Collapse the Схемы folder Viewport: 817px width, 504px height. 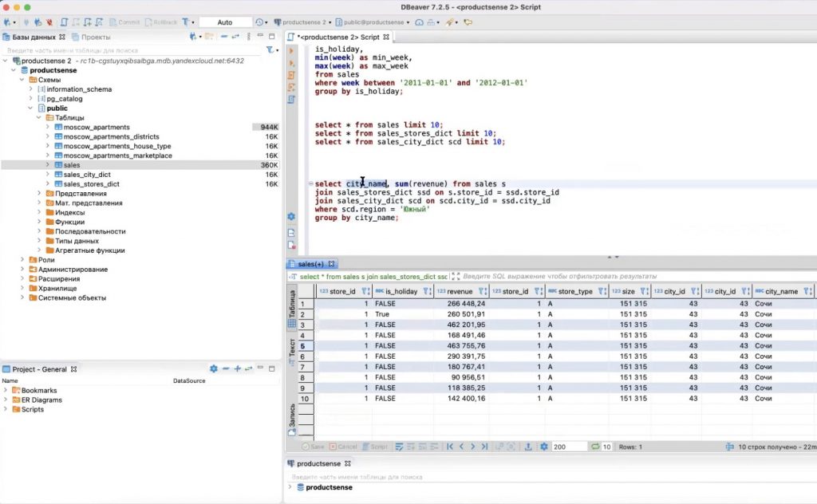click(x=22, y=80)
